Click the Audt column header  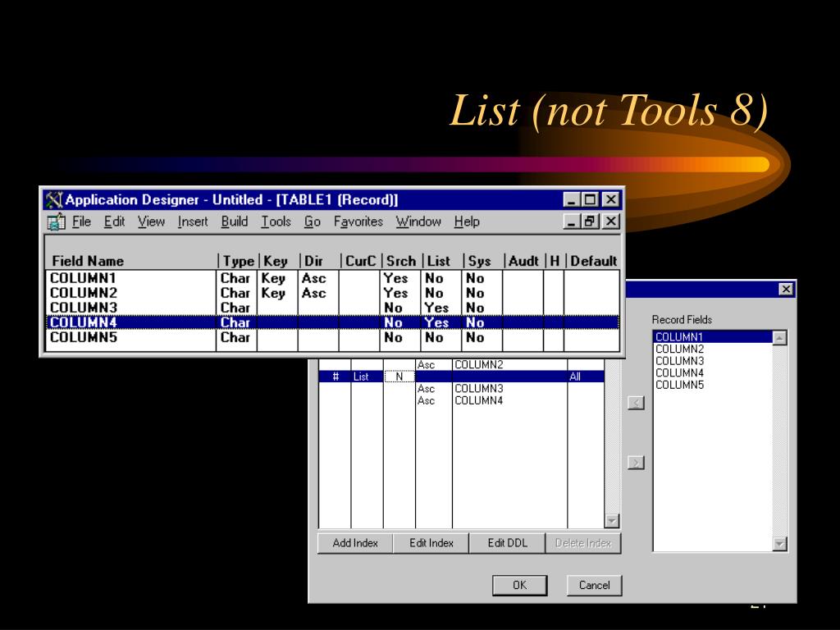tap(523, 262)
